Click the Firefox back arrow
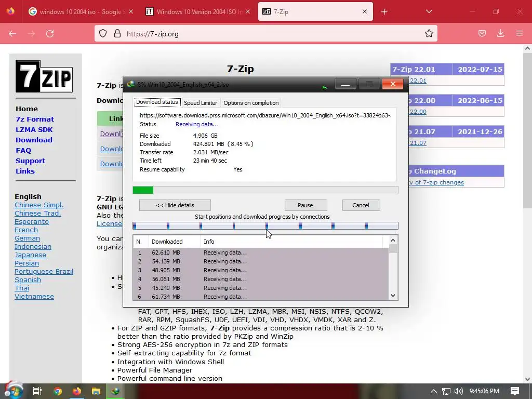The width and height of the screenshot is (532, 399). [x=12, y=34]
